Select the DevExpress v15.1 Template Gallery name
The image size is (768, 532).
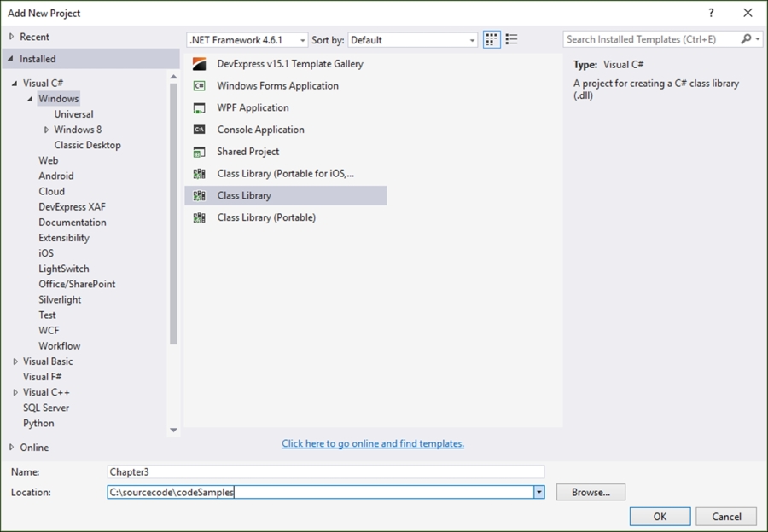click(x=290, y=64)
